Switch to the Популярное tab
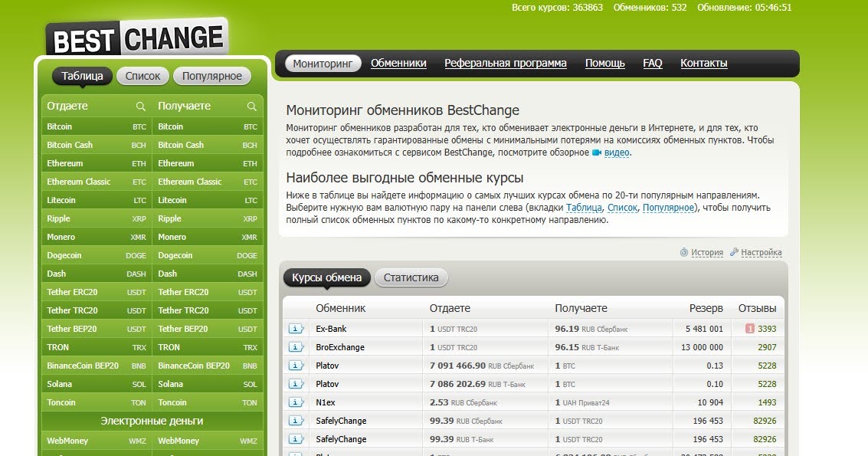 211,75
